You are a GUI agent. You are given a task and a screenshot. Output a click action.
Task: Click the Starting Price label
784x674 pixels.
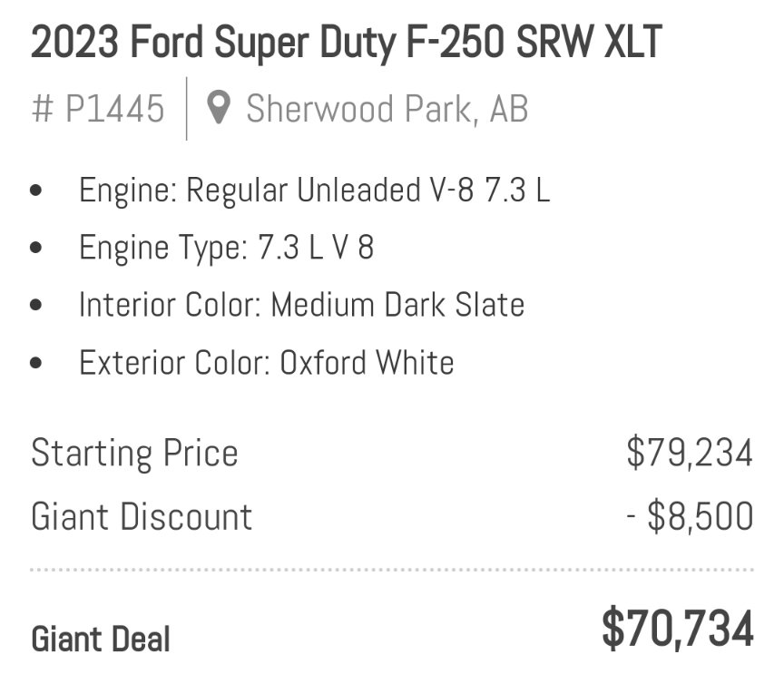coord(134,454)
